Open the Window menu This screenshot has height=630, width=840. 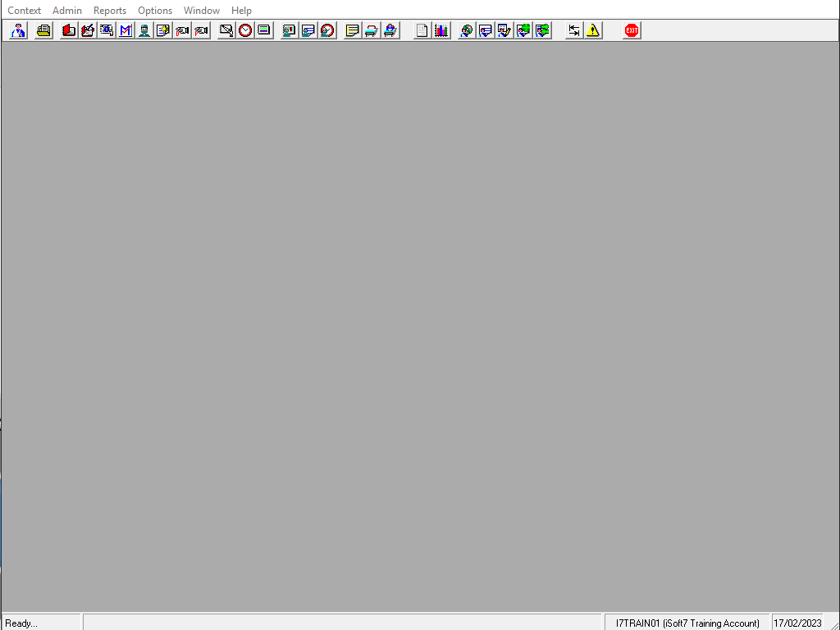click(202, 11)
